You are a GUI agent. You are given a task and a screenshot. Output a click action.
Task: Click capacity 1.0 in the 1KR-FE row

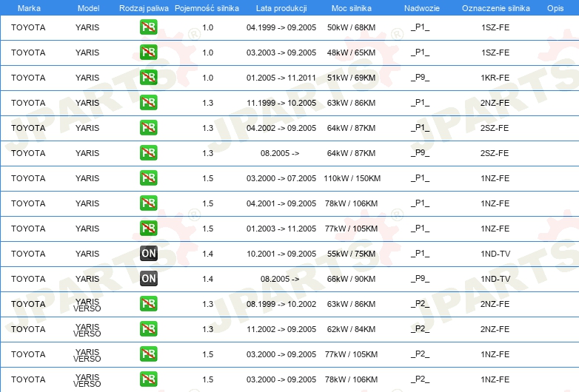click(207, 78)
